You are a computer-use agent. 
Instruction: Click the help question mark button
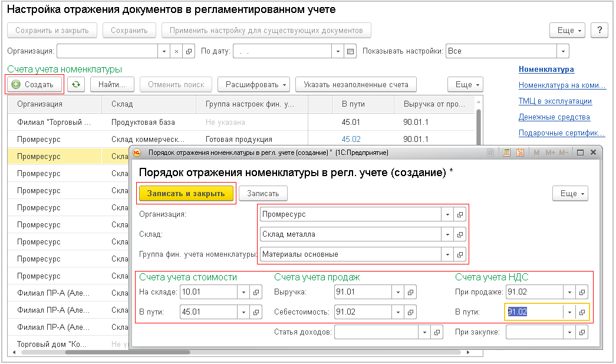pos(599,30)
